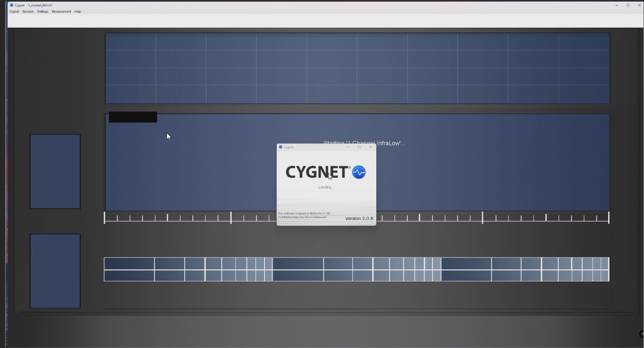Maximize the Cygnet splash window
Screen dimensions: 644x348
point(359,147)
